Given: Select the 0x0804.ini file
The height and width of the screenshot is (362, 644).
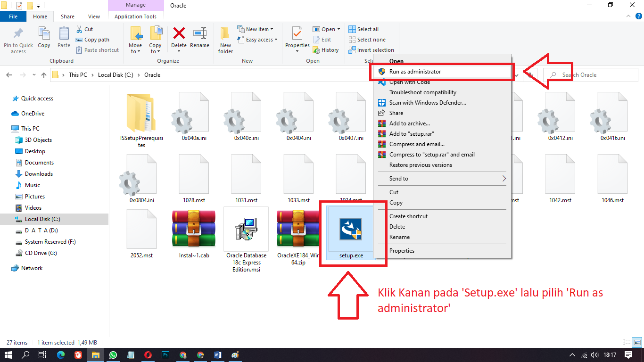Looking at the screenshot, I should point(142,179).
